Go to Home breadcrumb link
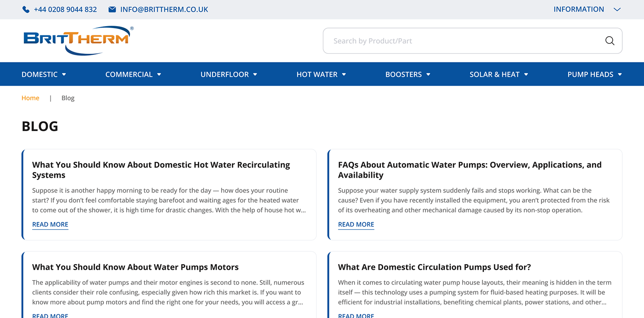The image size is (644, 318). tap(30, 98)
